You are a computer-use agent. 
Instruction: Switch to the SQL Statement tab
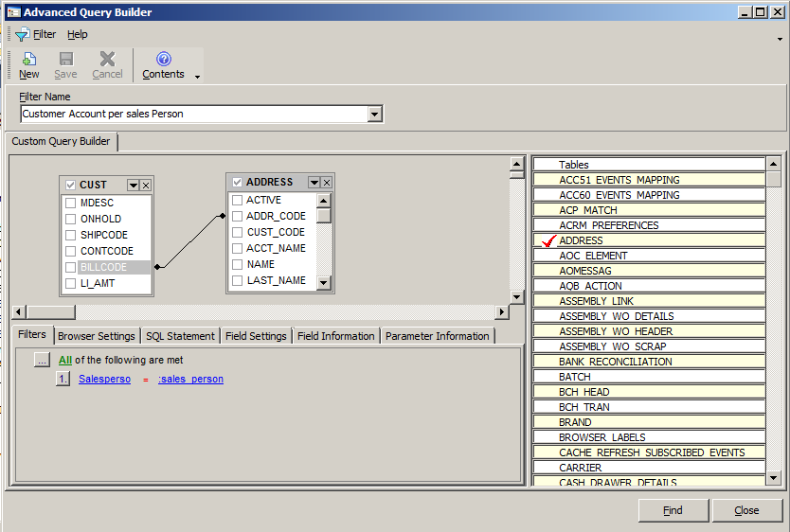pyautogui.click(x=180, y=336)
